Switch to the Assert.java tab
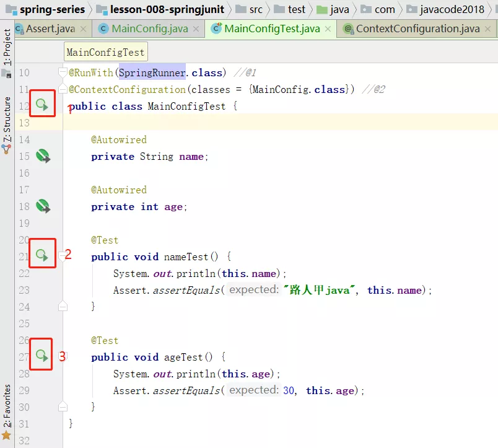498x448 pixels. [x=50, y=29]
